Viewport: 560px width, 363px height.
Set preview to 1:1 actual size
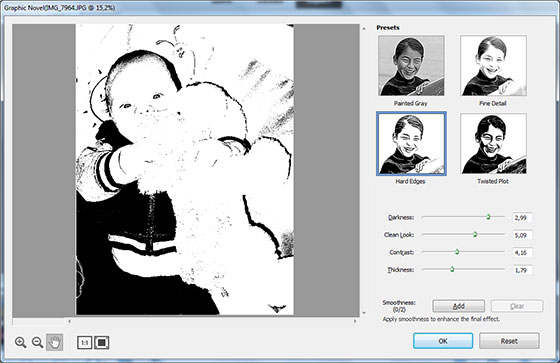(x=85, y=343)
